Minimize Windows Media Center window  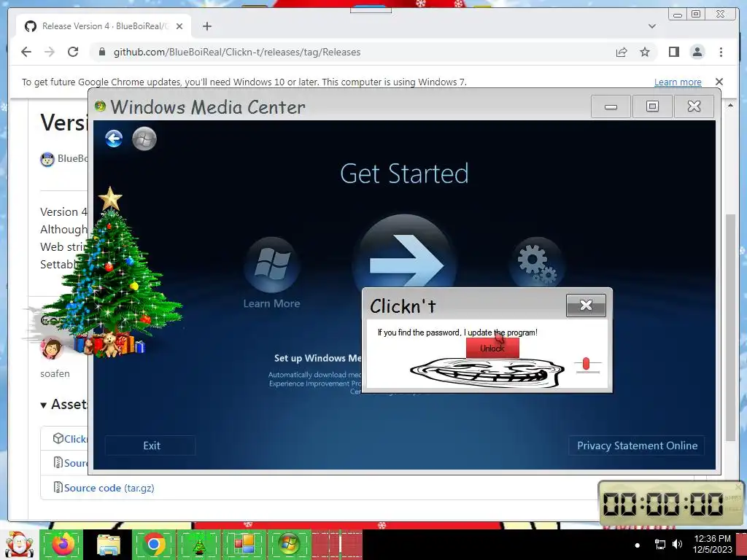tap(611, 106)
